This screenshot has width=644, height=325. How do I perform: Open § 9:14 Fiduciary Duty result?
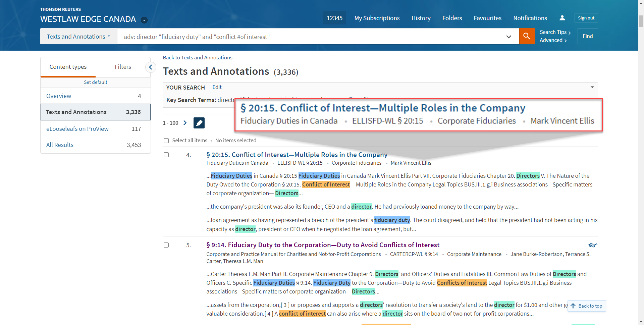coord(323,245)
